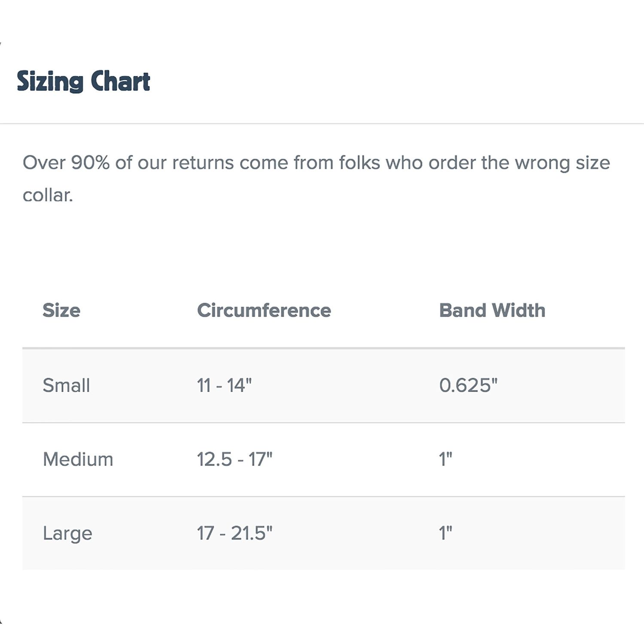This screenshot has height=644, width=644.
Task: Click 'wrong size' in the returns sentence
Action: (x=562, y=163)
